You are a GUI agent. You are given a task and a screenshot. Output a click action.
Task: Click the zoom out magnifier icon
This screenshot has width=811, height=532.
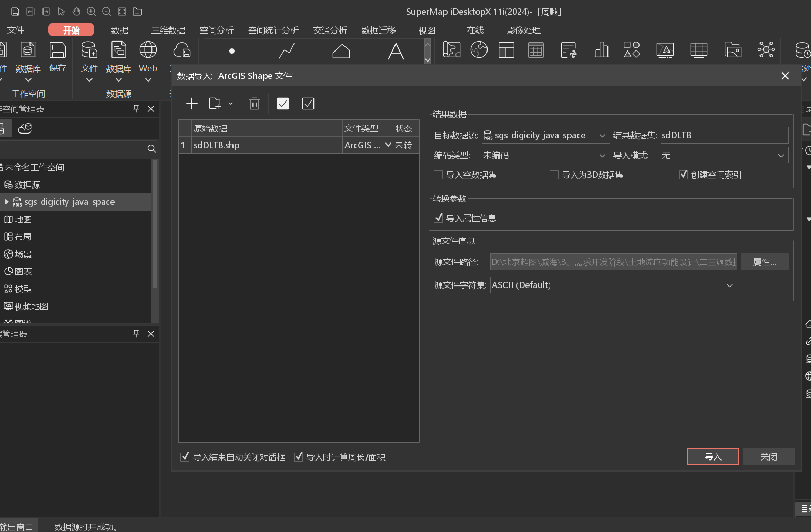tap(107, 12)
